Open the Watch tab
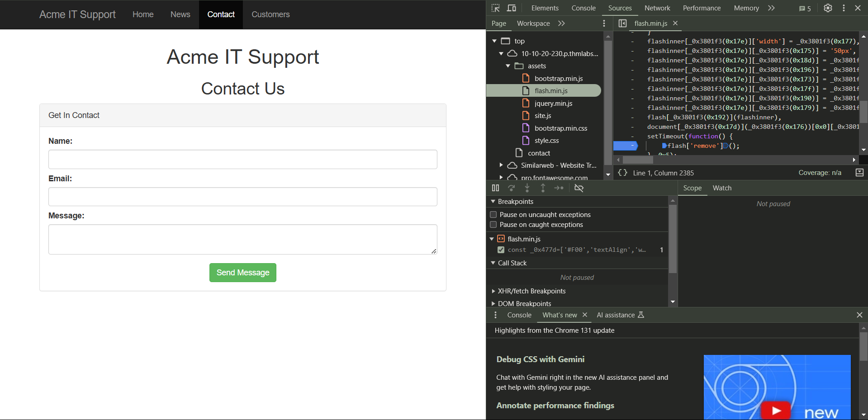This screenshot has height=420, width=868. (722, 188)
